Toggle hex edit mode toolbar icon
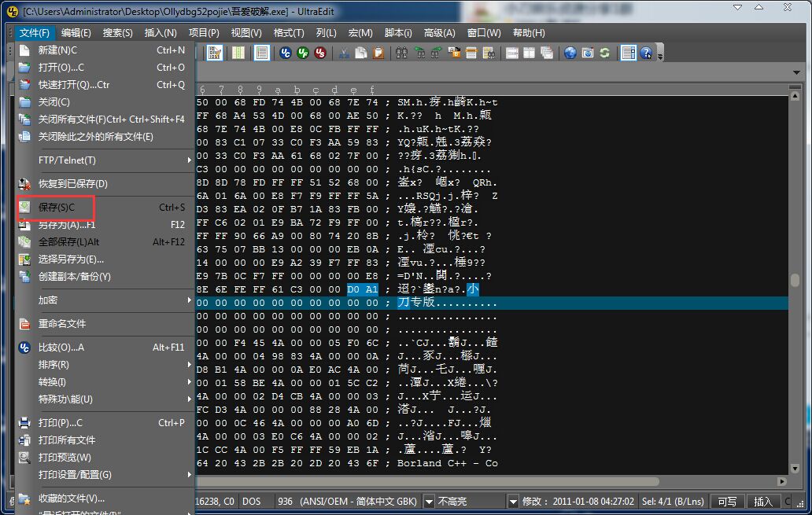Screen dimensions: 812x515 pos(214,53)
